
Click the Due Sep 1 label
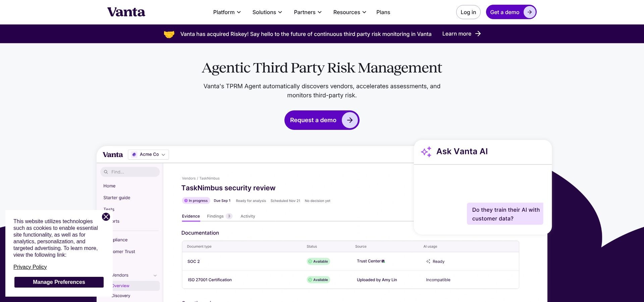222,201
